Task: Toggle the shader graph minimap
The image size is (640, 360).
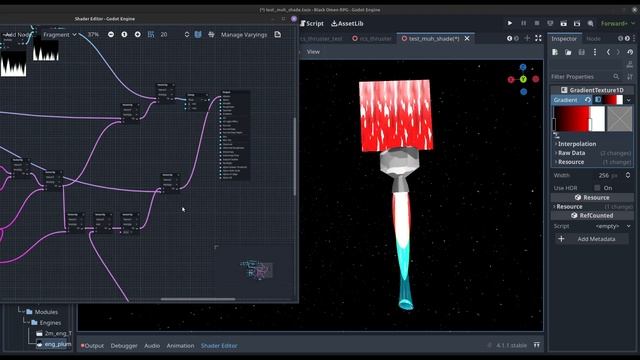Action: point(198,35)
